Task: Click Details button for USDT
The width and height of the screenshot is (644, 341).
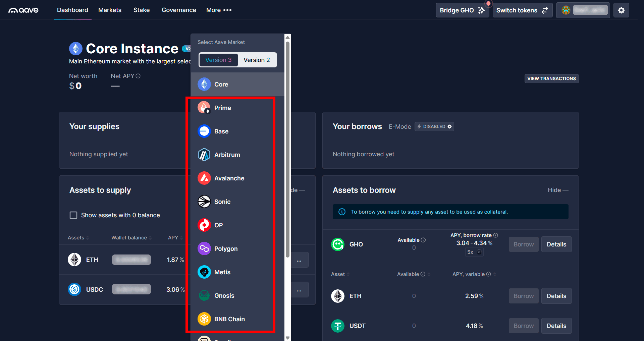Action: (x=556, y=326)
